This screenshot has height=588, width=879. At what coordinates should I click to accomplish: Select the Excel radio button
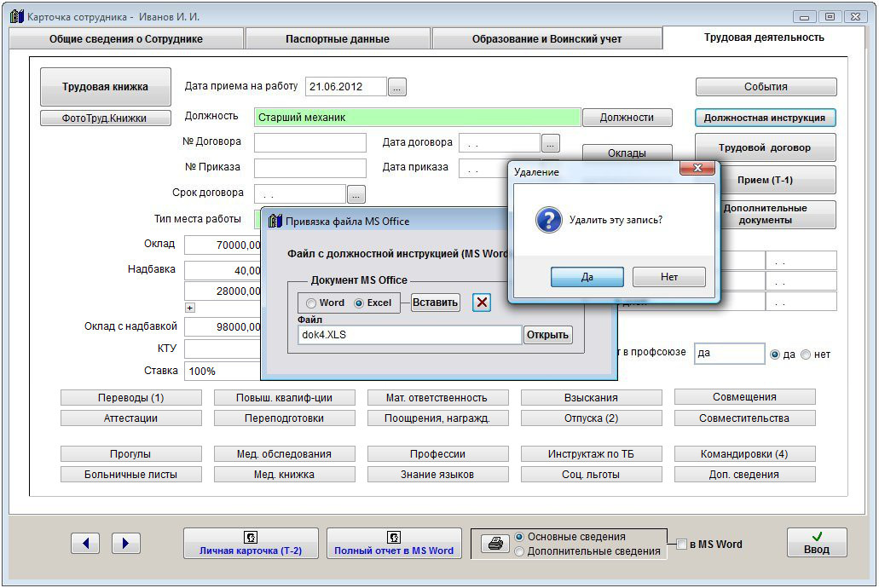[359, 303]
